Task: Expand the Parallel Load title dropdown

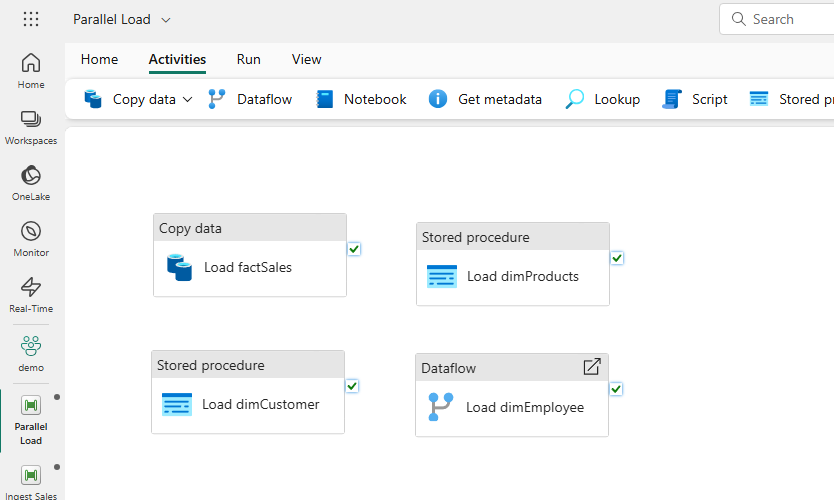Action: [166, 20]
